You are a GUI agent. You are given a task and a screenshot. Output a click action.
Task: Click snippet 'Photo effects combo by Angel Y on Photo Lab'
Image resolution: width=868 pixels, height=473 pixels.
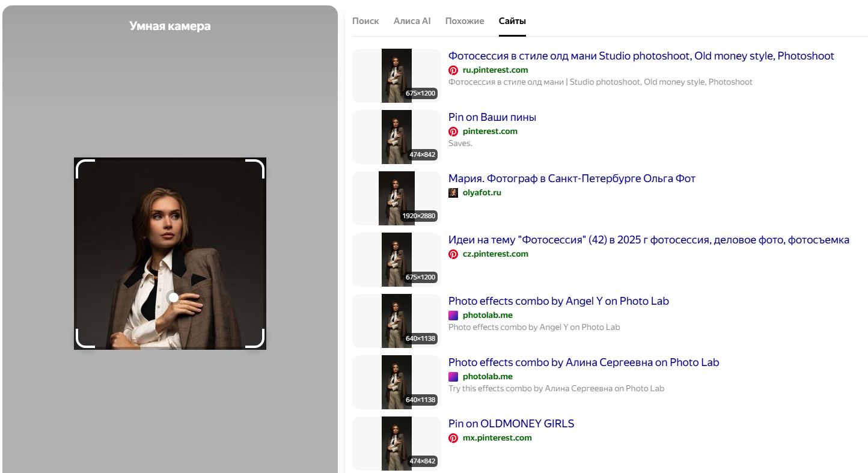click(x=534, y=328)
